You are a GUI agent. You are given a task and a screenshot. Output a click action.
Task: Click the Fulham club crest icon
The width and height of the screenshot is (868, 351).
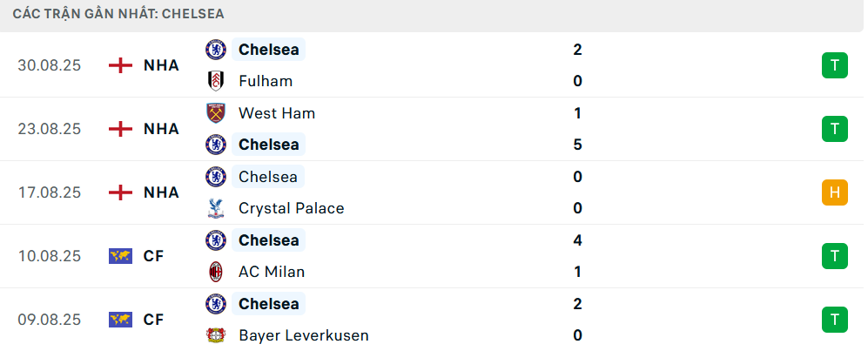(215, 81)
